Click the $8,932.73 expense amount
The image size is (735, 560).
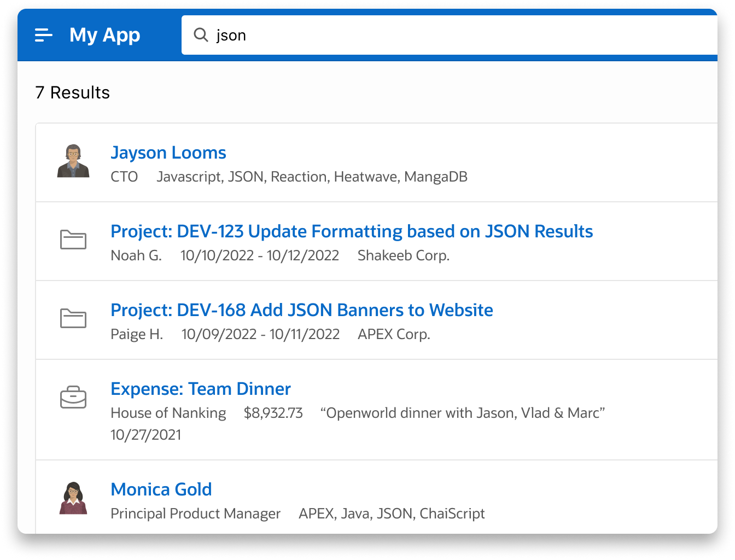(x=275, y=413)
